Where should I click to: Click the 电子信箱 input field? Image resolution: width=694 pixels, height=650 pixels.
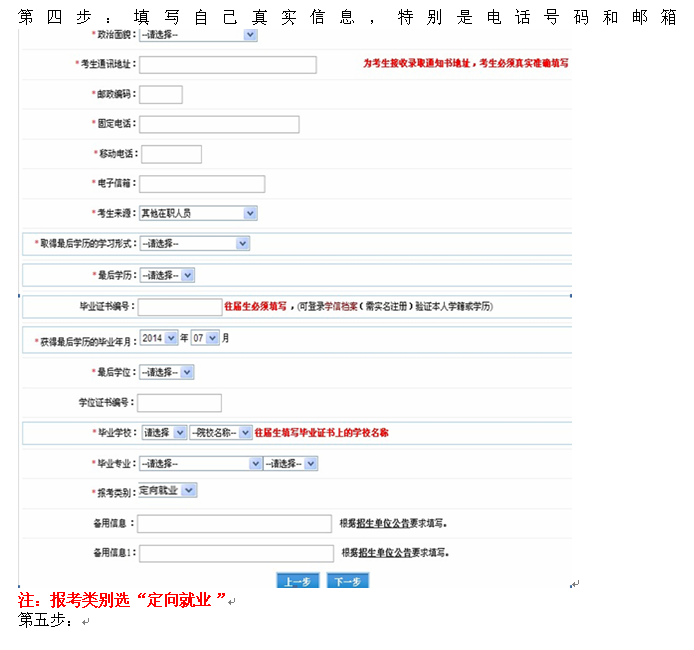tap(202, 184)
